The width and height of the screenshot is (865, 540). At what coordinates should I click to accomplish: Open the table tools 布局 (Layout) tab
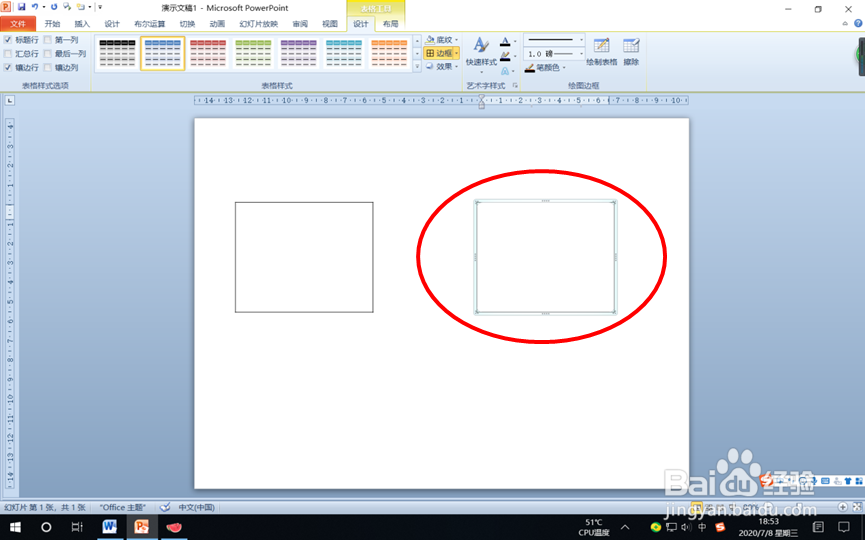pyautogui.click(x=391, y=24)
